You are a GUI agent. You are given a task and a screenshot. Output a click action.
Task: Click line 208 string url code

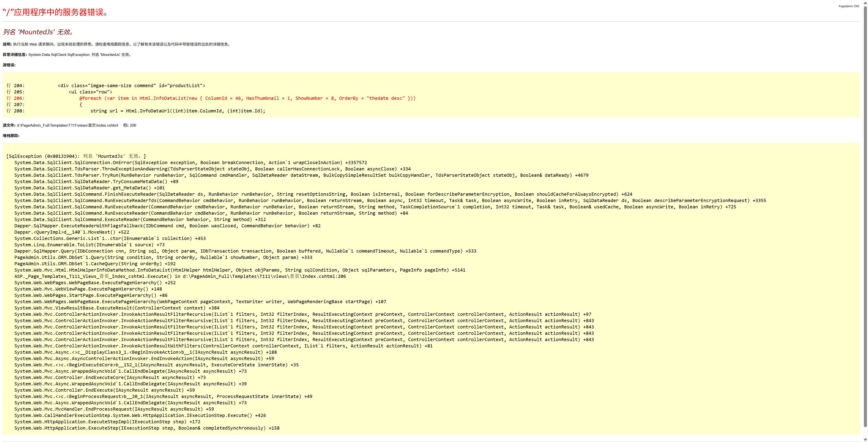coord(178,111)
